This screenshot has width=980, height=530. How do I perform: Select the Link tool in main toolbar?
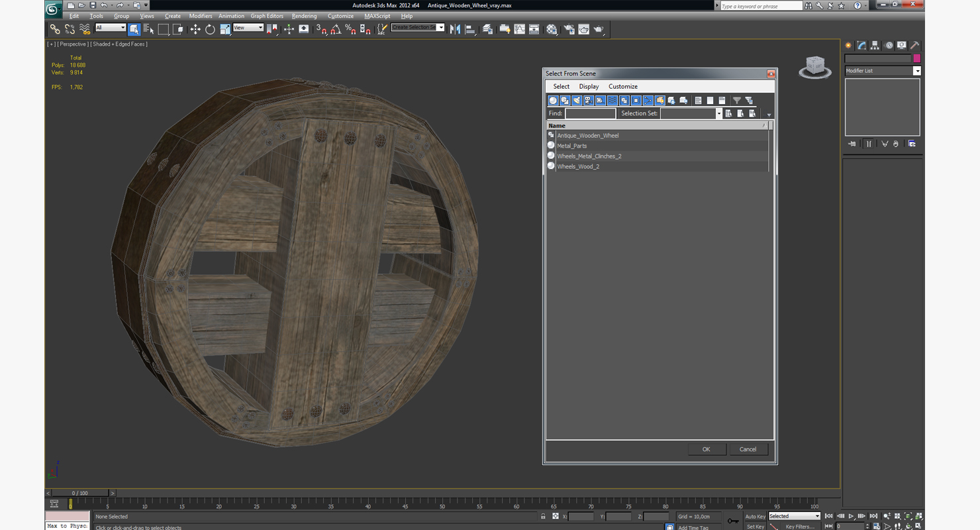(55, 29)
